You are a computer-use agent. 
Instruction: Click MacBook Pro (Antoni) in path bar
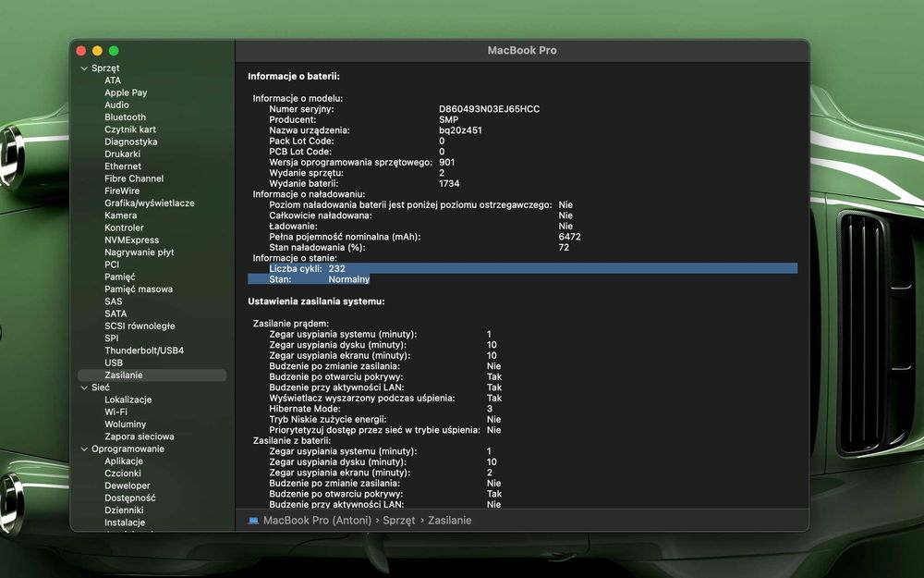pos(317,521)
